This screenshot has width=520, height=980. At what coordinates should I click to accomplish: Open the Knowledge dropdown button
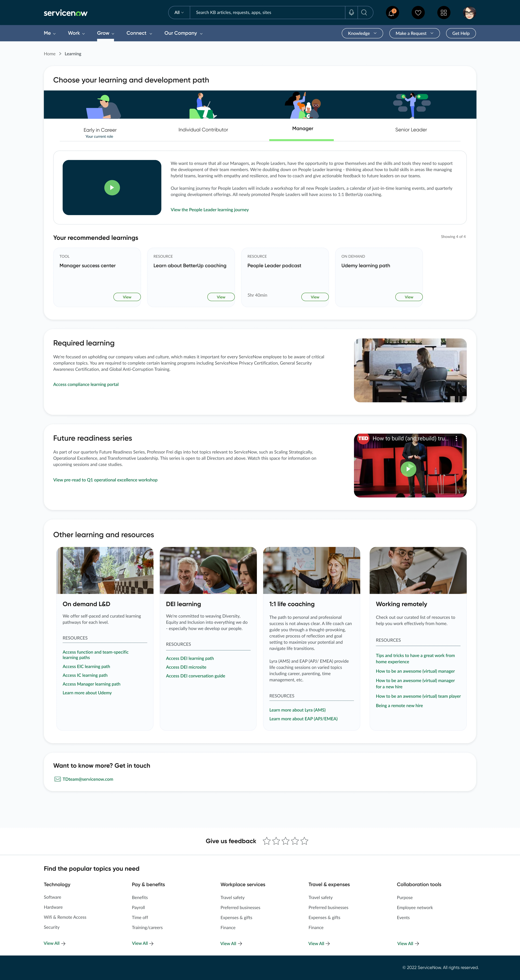point(362,33)
